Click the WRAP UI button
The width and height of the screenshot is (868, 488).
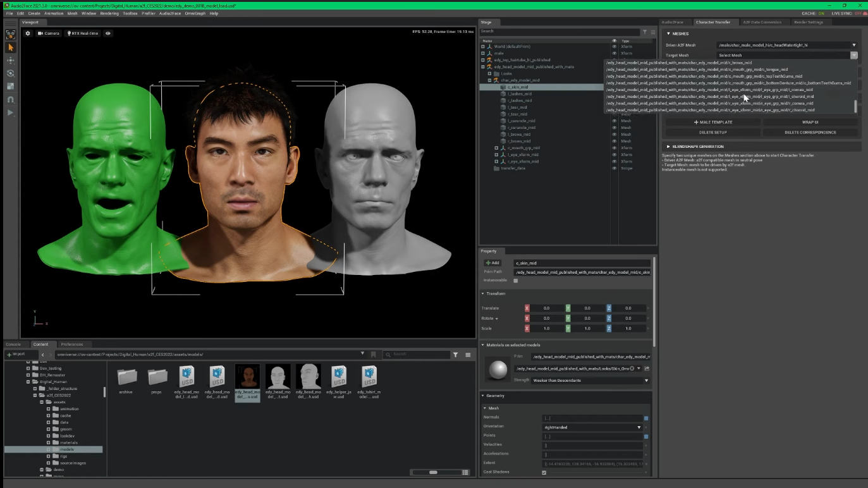pos(810,123)
